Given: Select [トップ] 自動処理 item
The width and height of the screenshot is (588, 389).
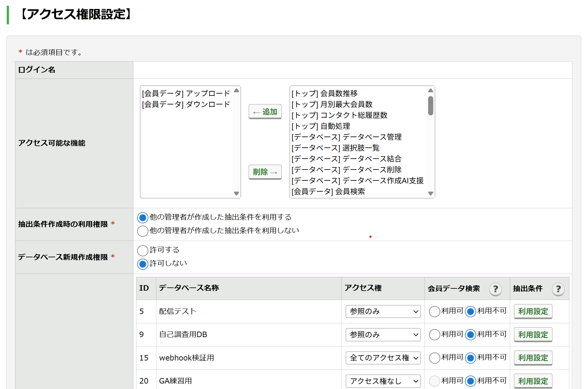Looking at the screenshot, I should (359, 126).
